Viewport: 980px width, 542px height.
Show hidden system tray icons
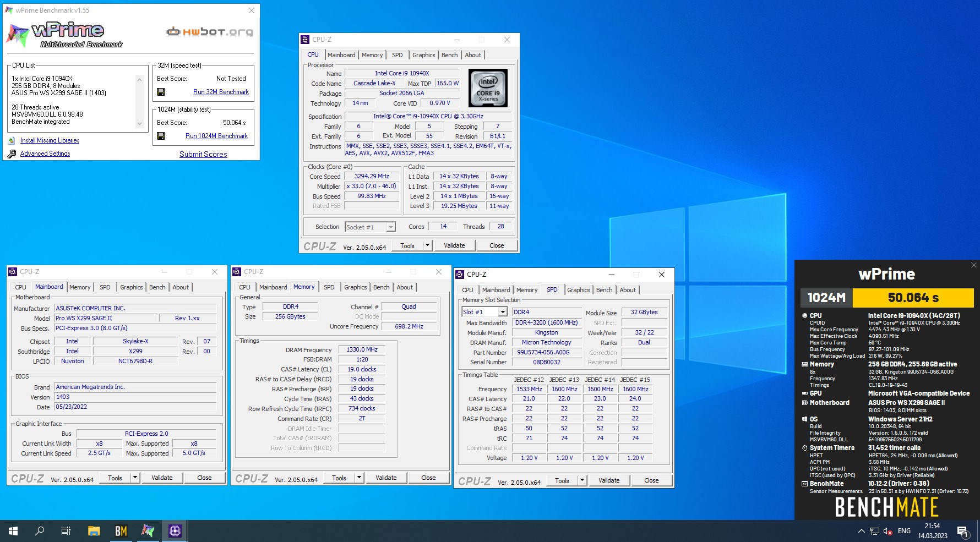click(x=861, y=531)
